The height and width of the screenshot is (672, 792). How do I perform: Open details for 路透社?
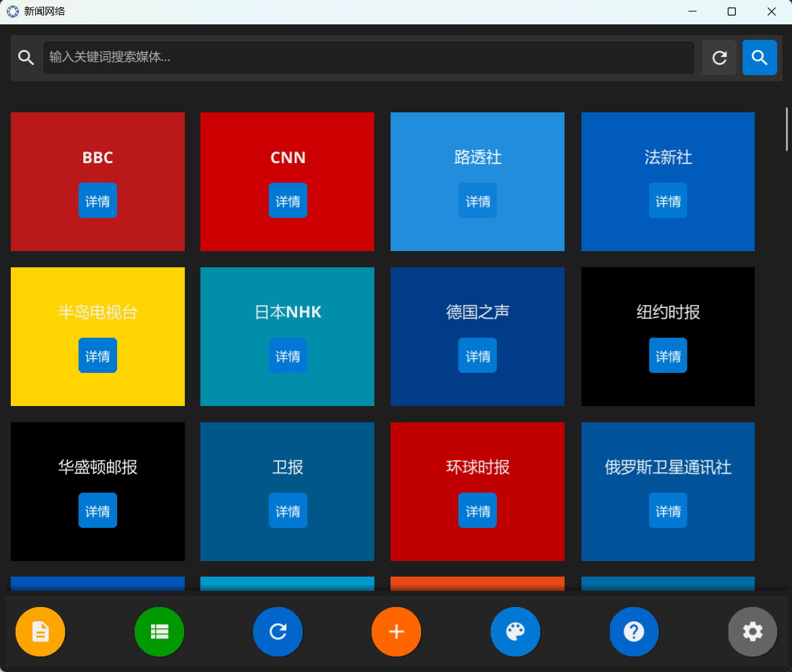pos(477,200)
